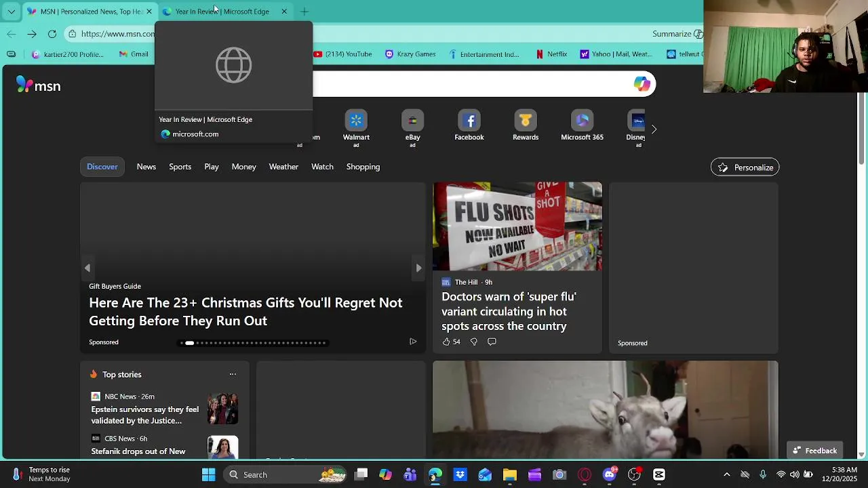The height and width of the screenshot is (488, 868).
Task: Open the YouTube bookmark
Action: [342, 54]
